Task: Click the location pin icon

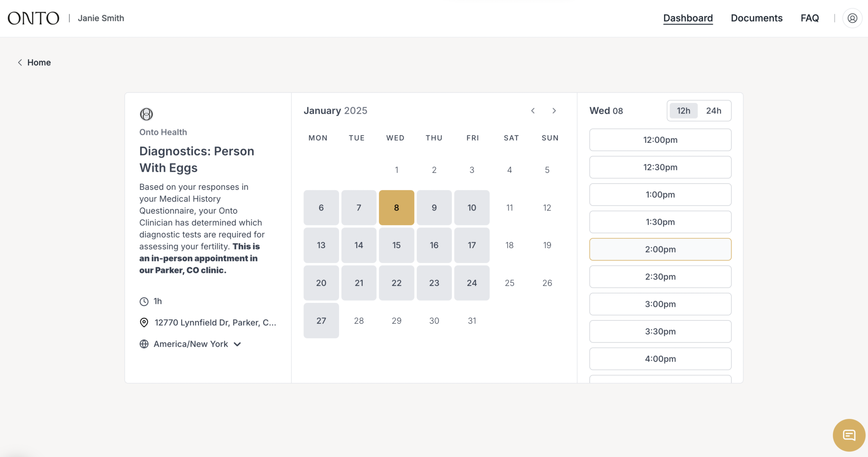Action: [144, 322]
